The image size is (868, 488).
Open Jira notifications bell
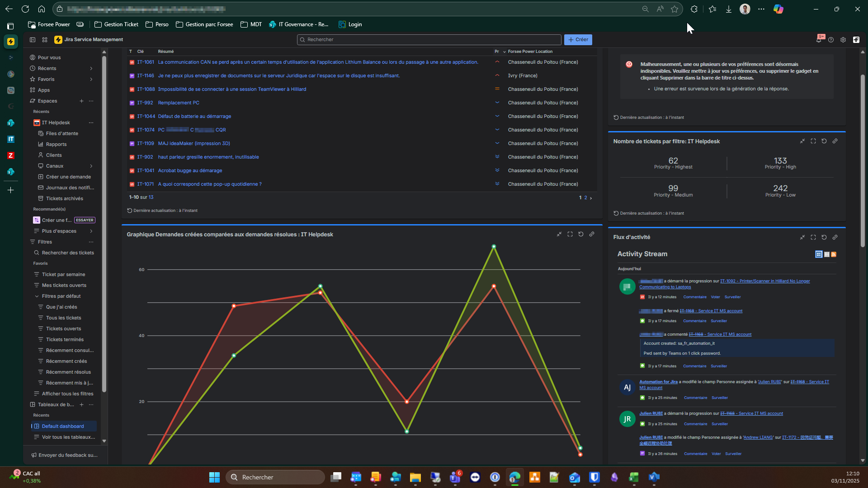coord(819,40)
